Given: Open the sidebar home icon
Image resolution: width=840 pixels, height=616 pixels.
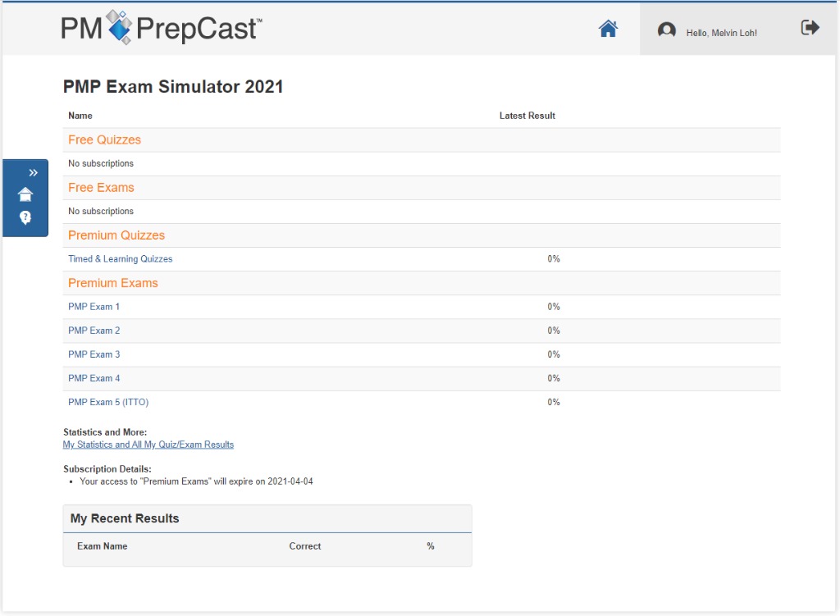Looking at the screenshot, I should point(25,194).
